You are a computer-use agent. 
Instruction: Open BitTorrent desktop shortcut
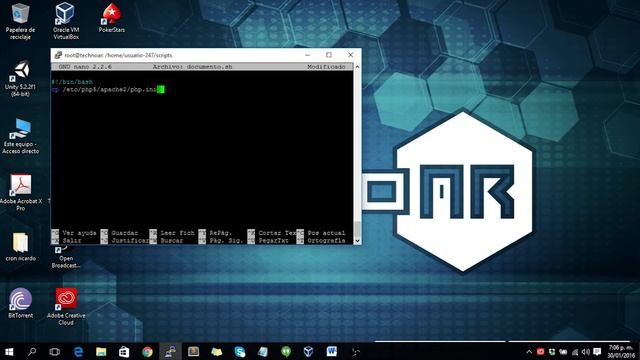20,303
